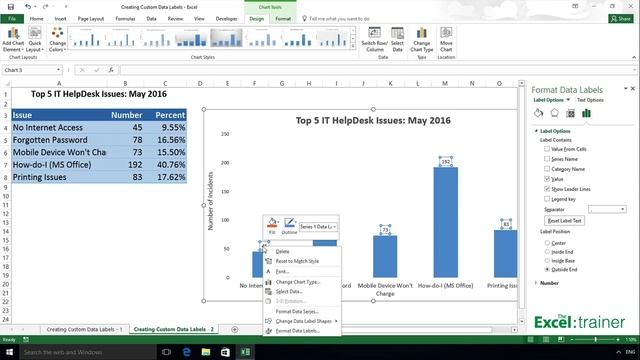The image size is (640, 360).
Task: Select the Outside End label position
Action: tap(547, 269)
